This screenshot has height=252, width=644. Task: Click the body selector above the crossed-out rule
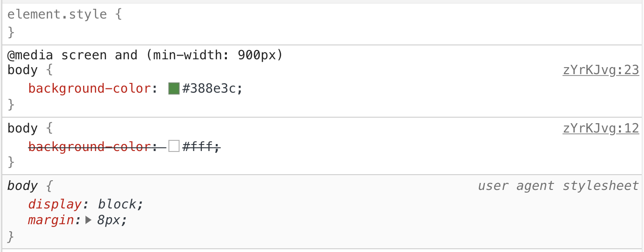point(22,128)
